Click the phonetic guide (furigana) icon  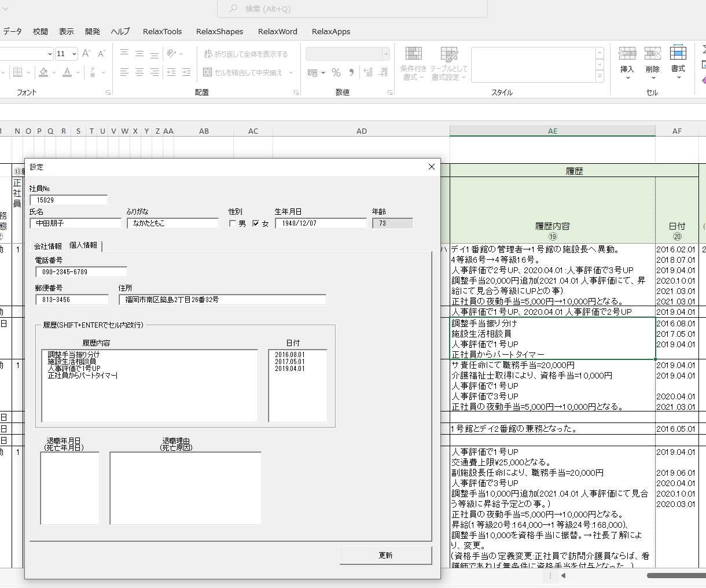[93, 72]
